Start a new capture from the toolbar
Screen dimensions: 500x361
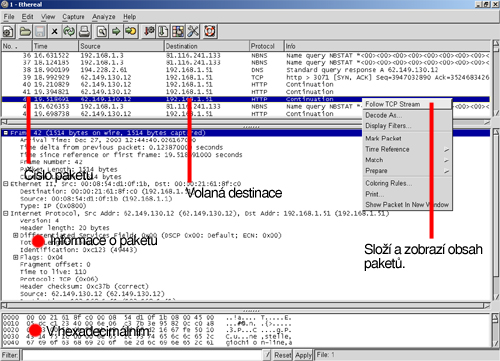pos(8,32)
